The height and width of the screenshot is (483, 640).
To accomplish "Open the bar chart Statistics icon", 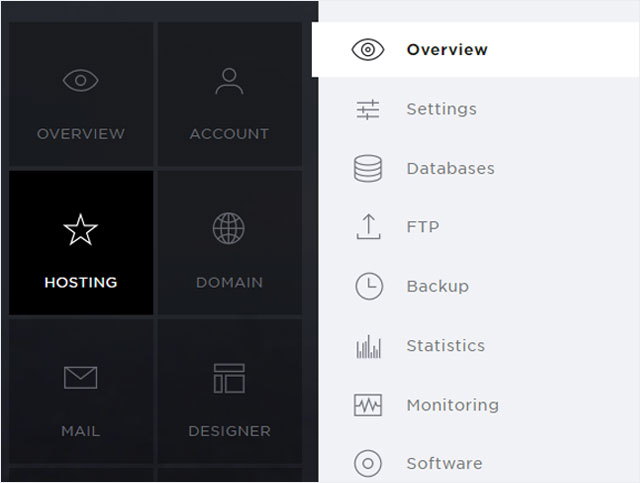I will [x=369, y=347].
